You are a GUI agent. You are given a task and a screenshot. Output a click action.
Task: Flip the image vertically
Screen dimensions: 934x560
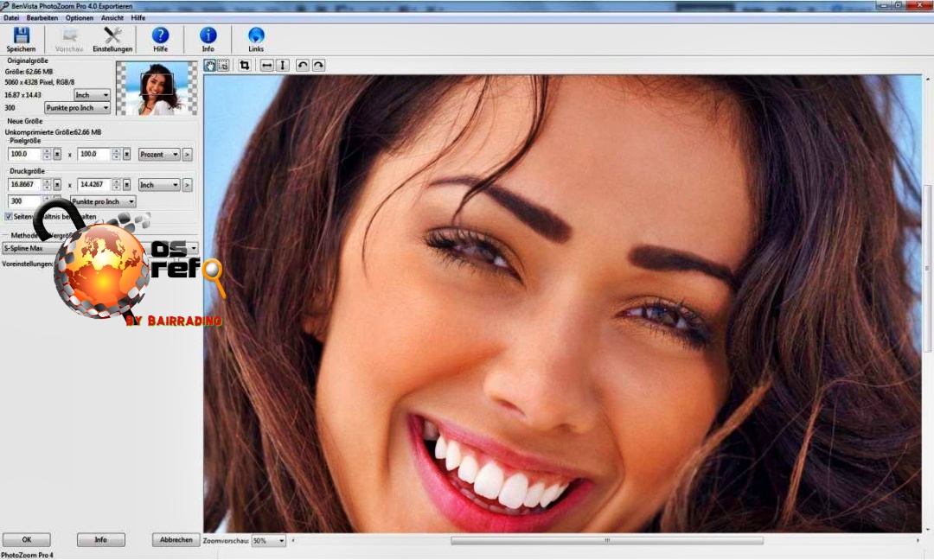point(283,66)
